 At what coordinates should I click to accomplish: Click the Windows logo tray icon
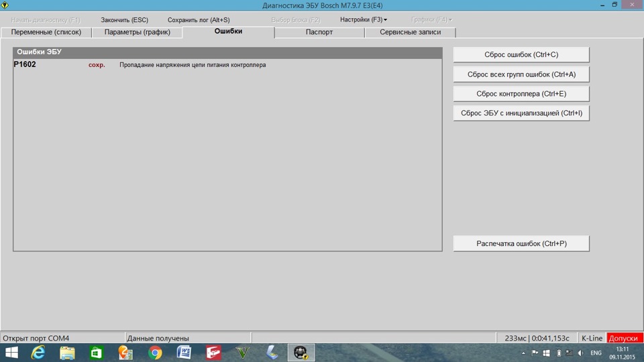click(546, 353)
